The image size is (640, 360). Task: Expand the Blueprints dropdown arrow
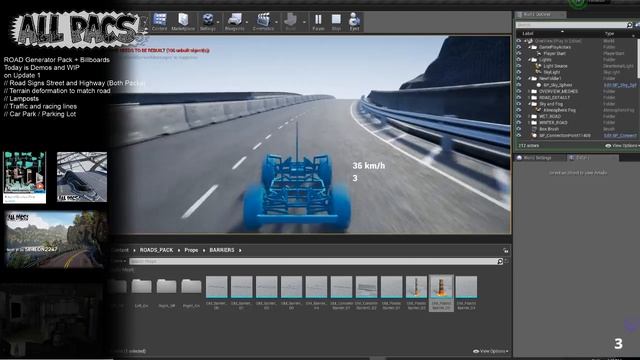pyautogui.click(x=247, y=22)
